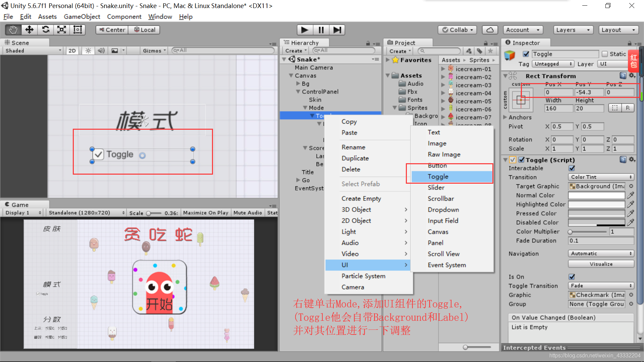
Task: Select Toggle from UI context menu
Action: 437,176
